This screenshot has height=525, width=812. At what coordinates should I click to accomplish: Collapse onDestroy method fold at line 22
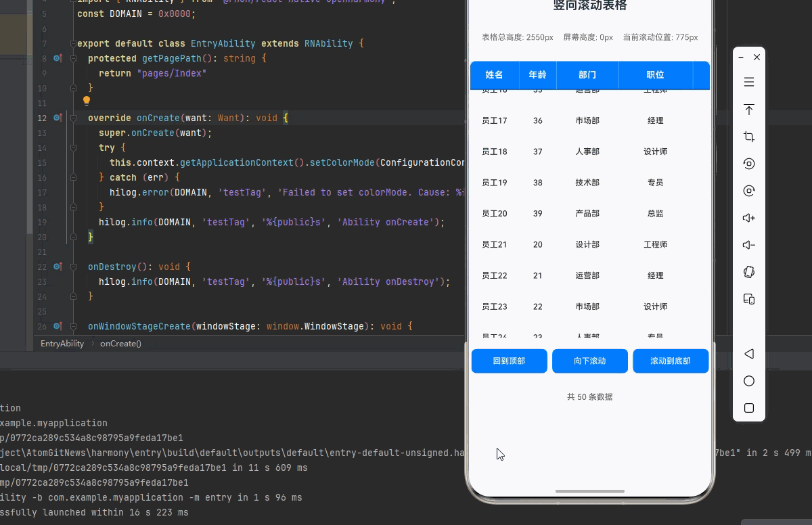[x=74, y=267]
